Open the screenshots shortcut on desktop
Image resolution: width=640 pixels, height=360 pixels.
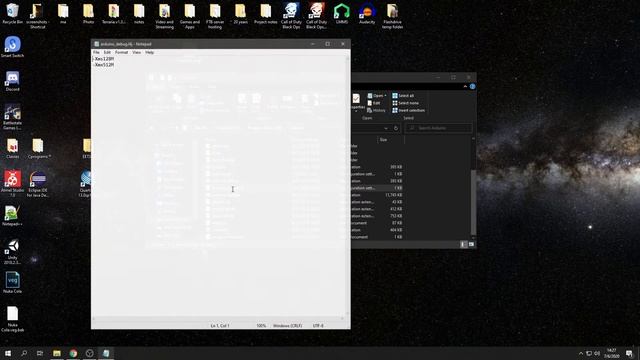coord(38,16)
